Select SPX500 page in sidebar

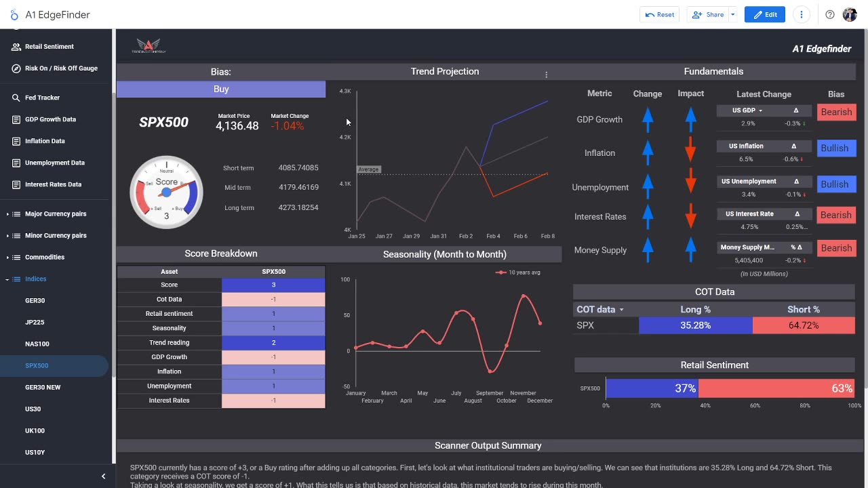click(54, 365)
